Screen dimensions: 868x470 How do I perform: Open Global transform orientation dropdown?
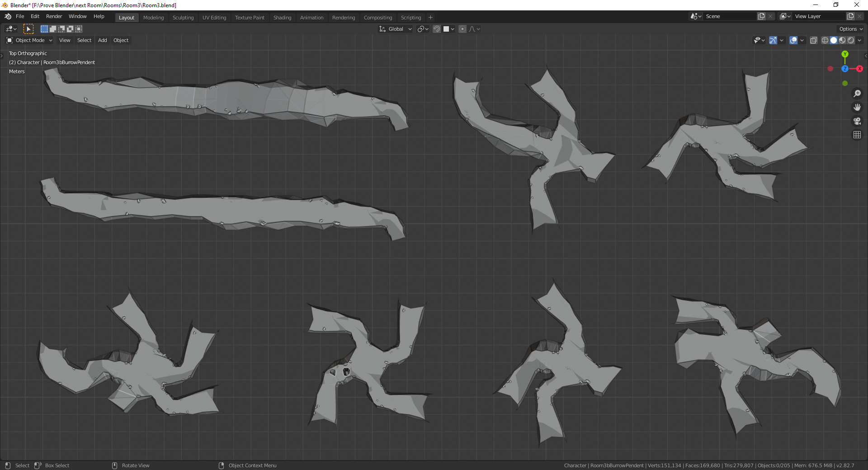pyautogui.click(x=396, y=29)
